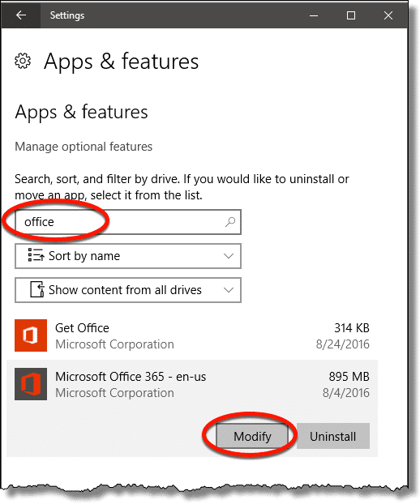The height and width of the screenshot is (504, 420).
Task: Select the Microsoft Office 365 - en-us entry
Action: click(x=192, y=384)
